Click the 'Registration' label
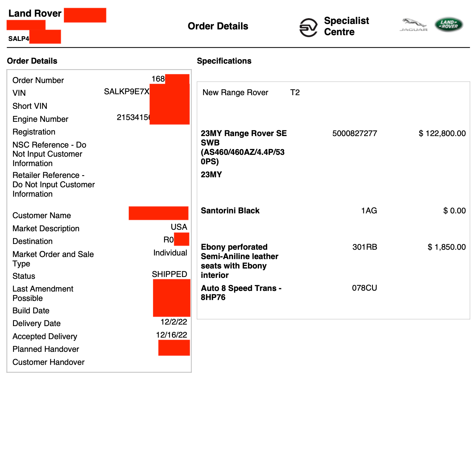476x457 pixels. coord(34,132)
